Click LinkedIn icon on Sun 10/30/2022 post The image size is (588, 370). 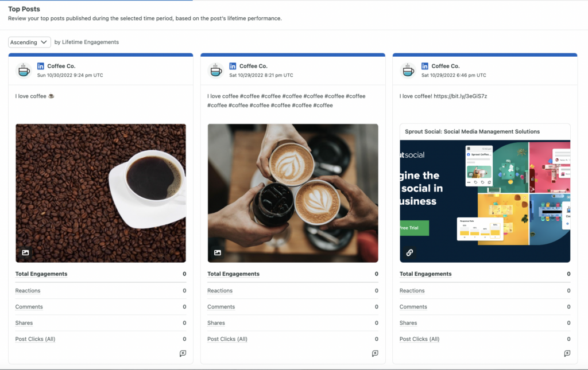(x=41, y=66)
